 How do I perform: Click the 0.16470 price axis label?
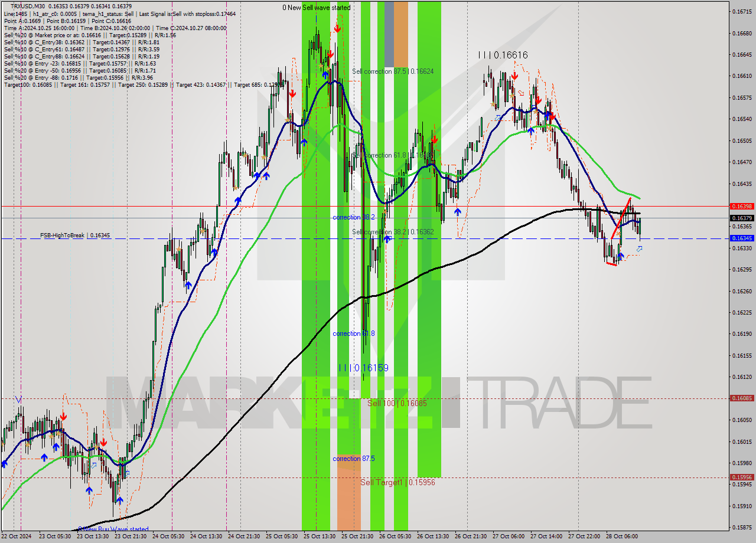(x=742, y=162)
